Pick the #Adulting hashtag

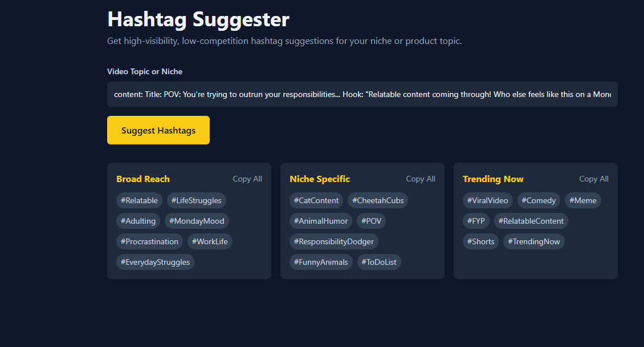[138, 221]
